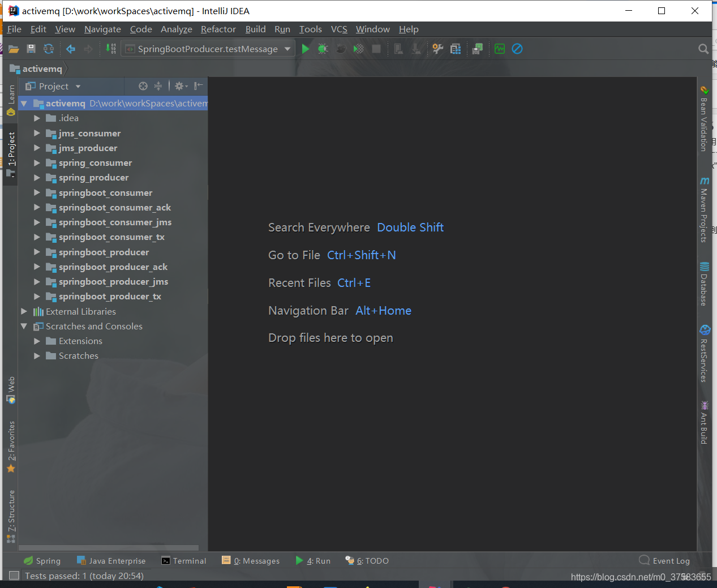The height and width of the screenshot is (588, 717).
Task: Select springboot_consumer_tx module
Action: tap(111, 237)
